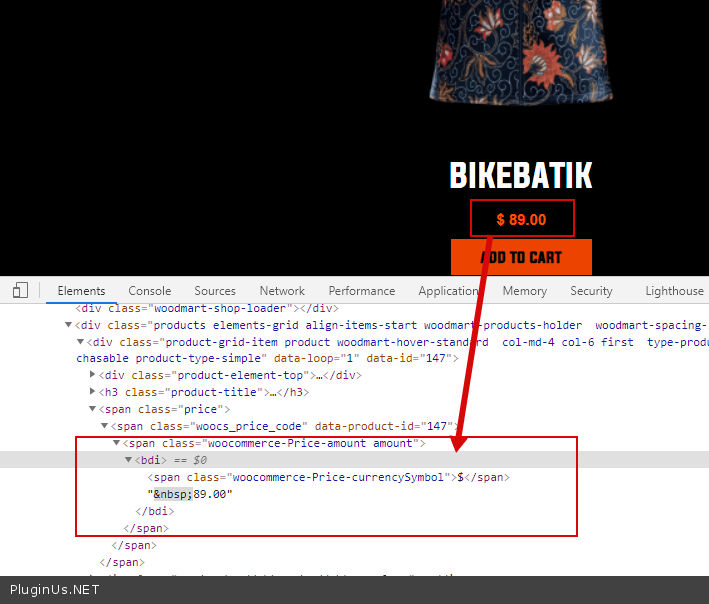The image size is (709, 604).
Task: Expand the h3 product-title node
Action: pos(94,392)
